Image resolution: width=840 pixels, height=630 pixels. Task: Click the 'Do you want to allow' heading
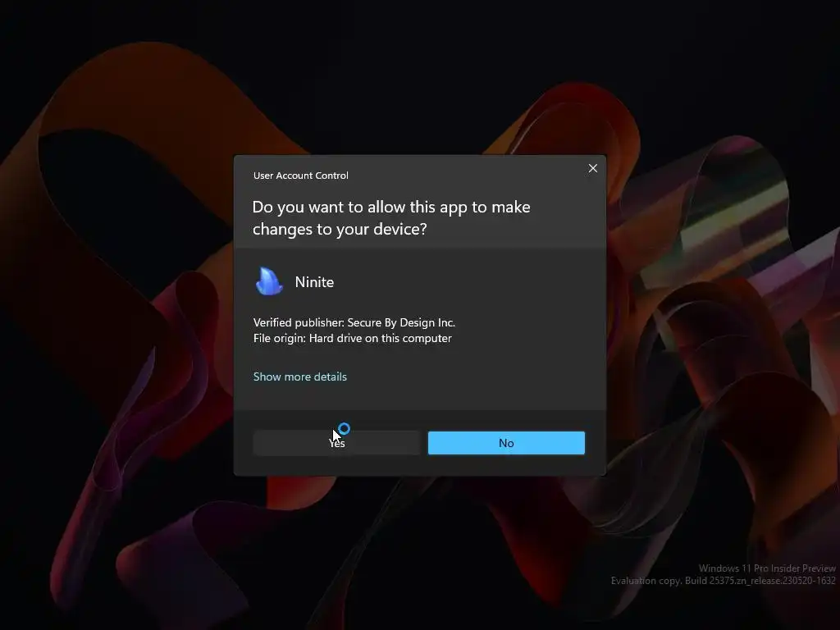(x=391, y=217)
